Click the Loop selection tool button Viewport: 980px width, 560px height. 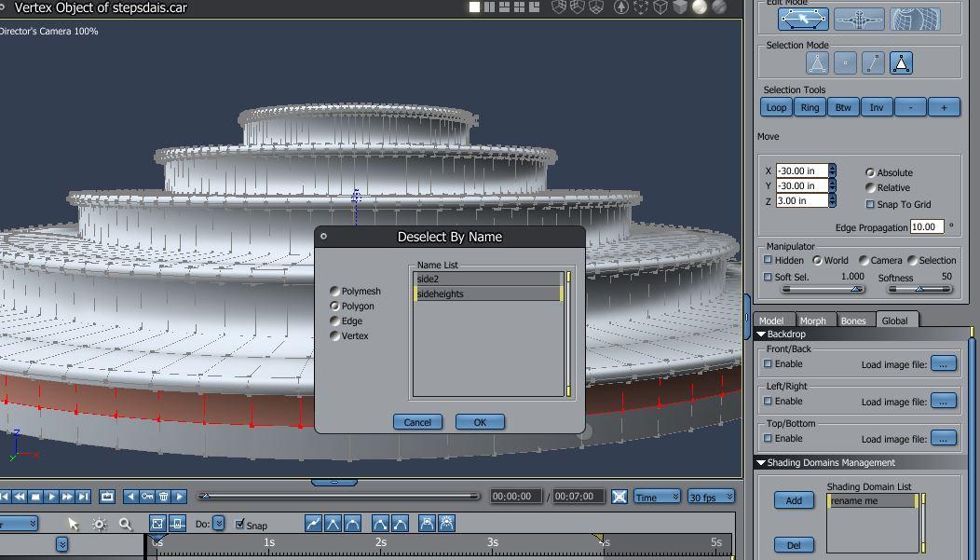(x=776, y=107)
